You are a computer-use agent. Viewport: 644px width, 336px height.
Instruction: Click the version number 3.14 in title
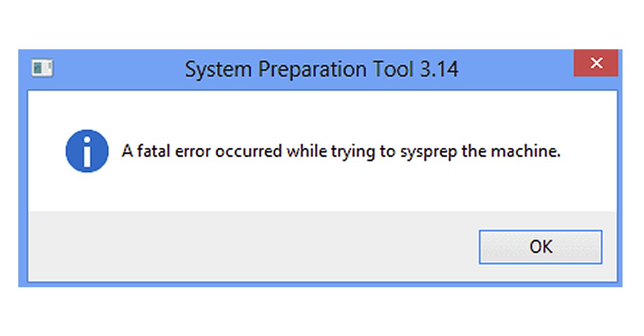pos(439,70)
